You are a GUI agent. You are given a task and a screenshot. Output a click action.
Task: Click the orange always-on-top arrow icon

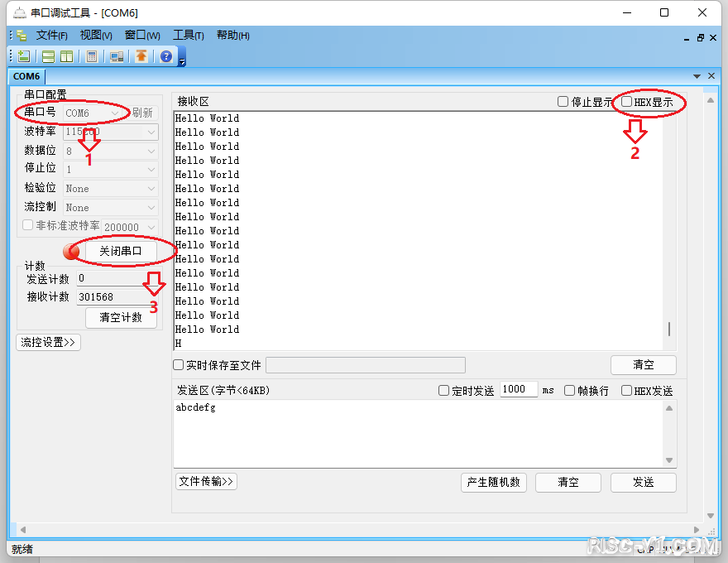tap(141, 56)
